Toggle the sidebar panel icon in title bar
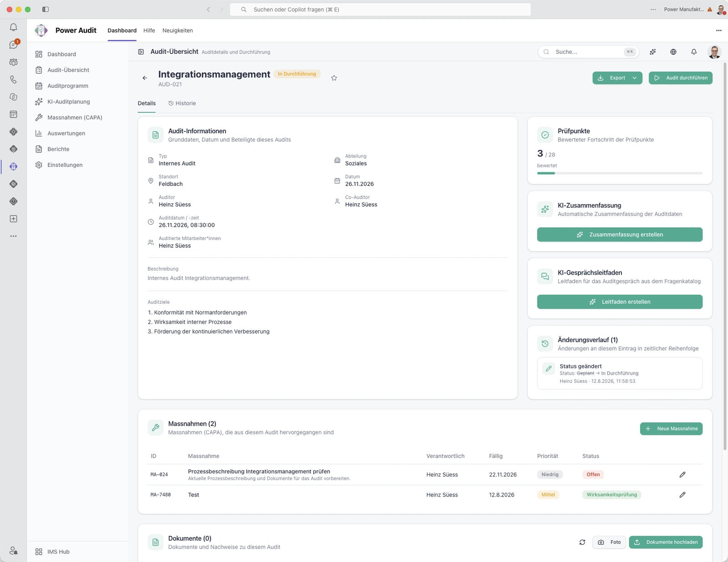 [45, 9]
